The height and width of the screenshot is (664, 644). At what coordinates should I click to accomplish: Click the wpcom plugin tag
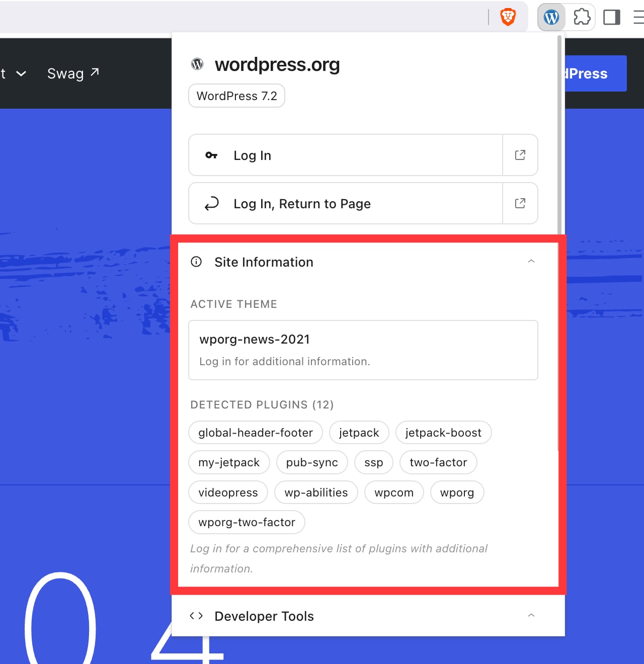[x=394, y=492]
